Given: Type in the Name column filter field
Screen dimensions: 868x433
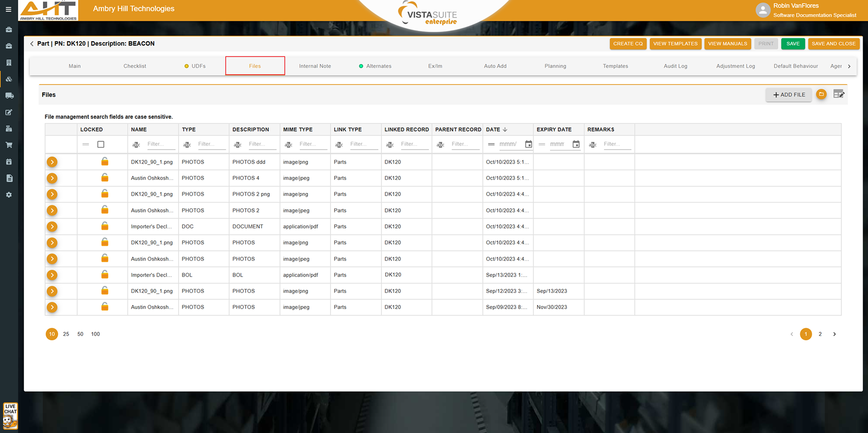Looking at the screenshot, I should tap(160, 144).
